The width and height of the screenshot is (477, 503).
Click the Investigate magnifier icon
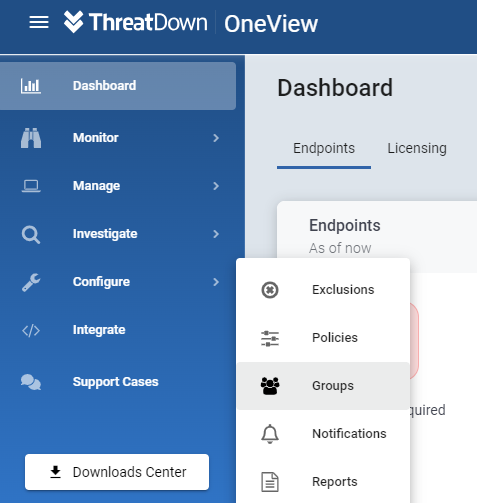click(31, 235)
